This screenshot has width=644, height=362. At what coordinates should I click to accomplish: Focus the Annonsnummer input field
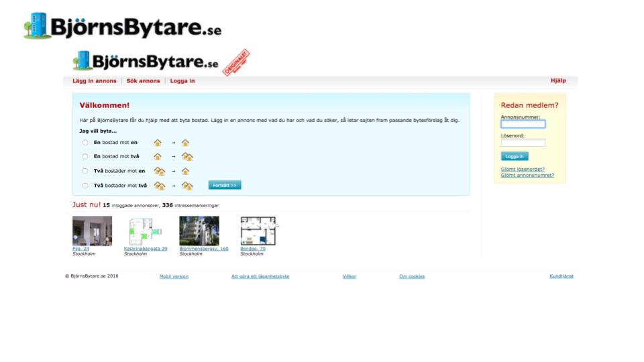click(x=523, y=124)
